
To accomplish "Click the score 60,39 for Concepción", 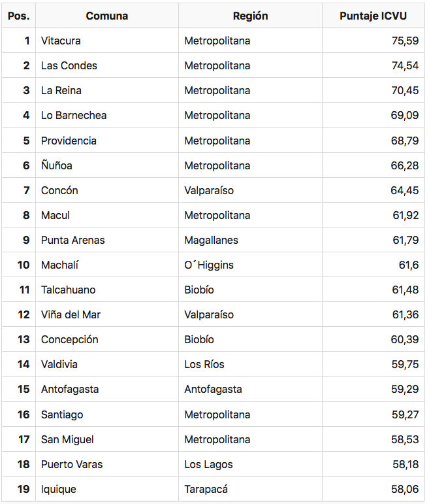I will (x=373, y=339).
